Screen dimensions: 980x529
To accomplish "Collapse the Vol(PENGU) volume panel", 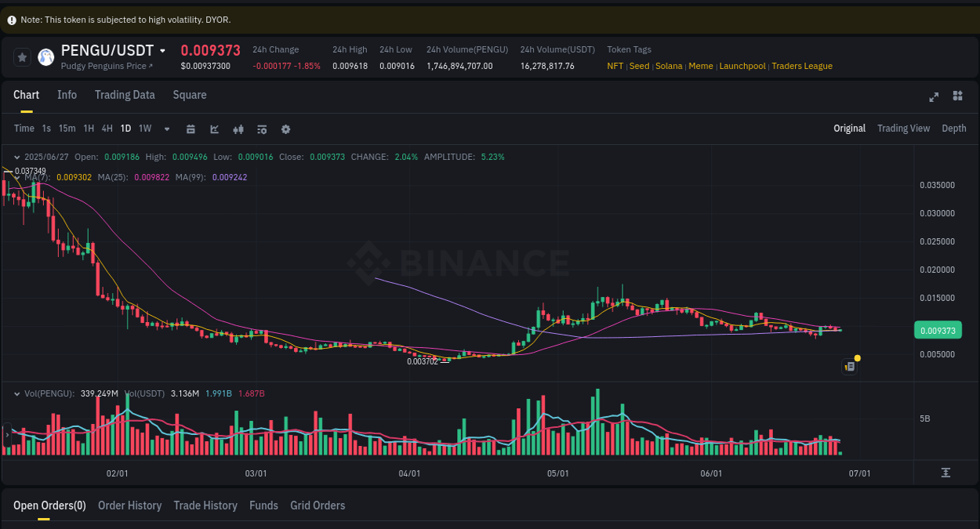I will tap(16, 393).
